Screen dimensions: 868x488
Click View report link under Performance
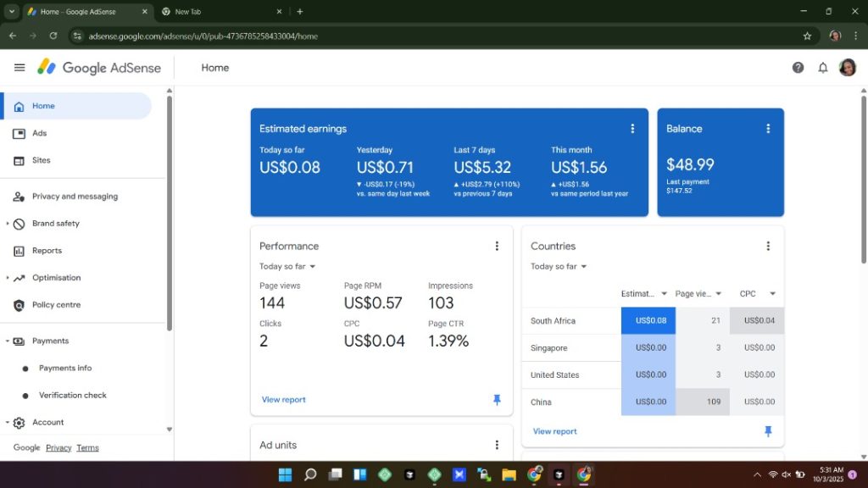pos(283,400)
